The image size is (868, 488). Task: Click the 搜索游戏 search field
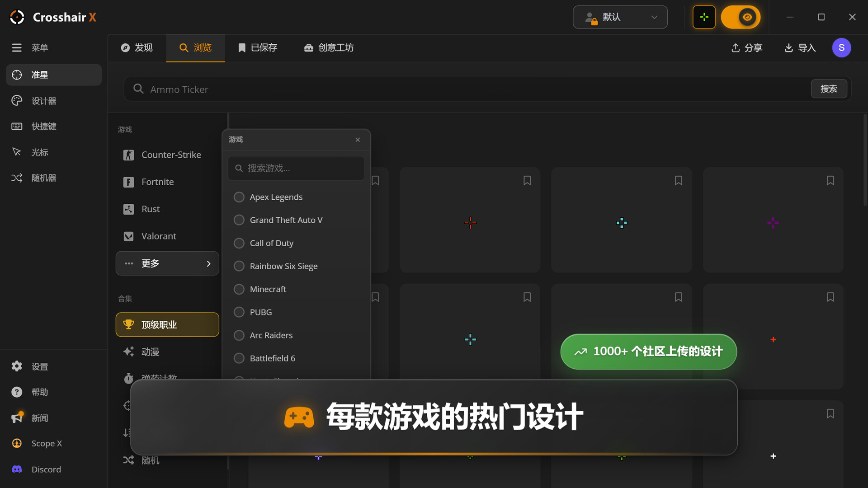pyautogui.click(x=296, y=168)
